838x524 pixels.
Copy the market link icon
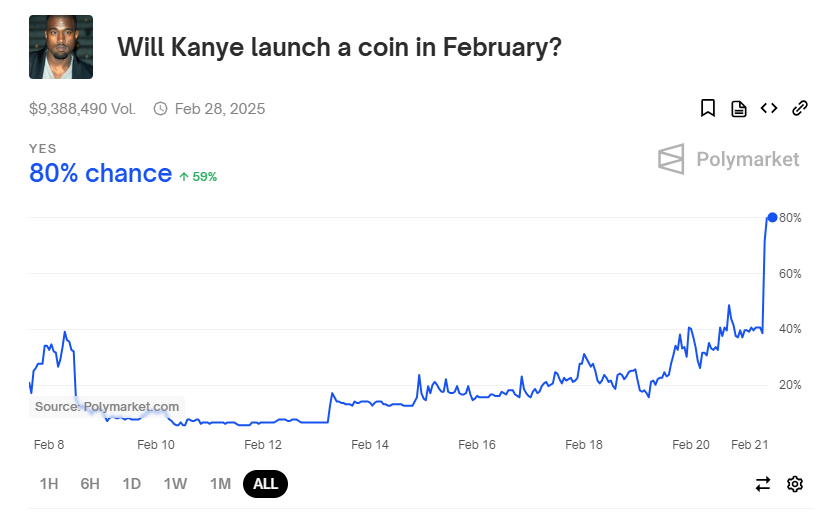pyautogui.click(x=800, y=108)
